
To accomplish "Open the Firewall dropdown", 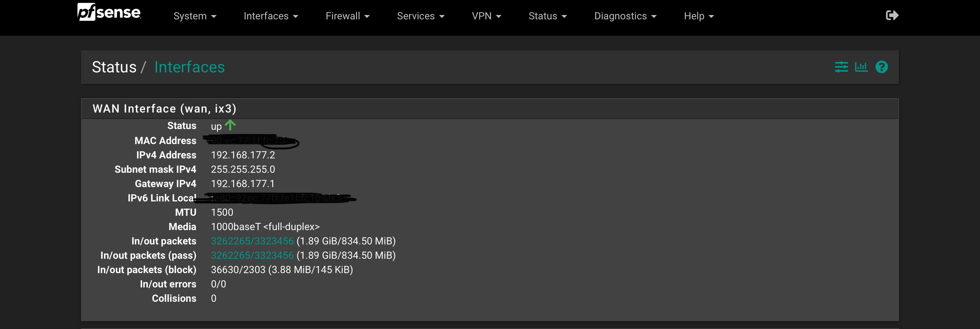I will (348, 16).
